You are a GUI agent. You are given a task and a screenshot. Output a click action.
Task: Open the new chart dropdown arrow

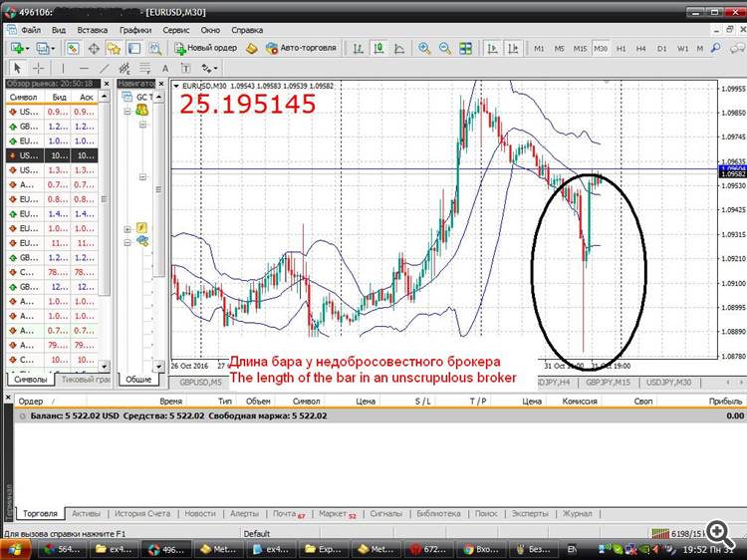pos(27,49)
